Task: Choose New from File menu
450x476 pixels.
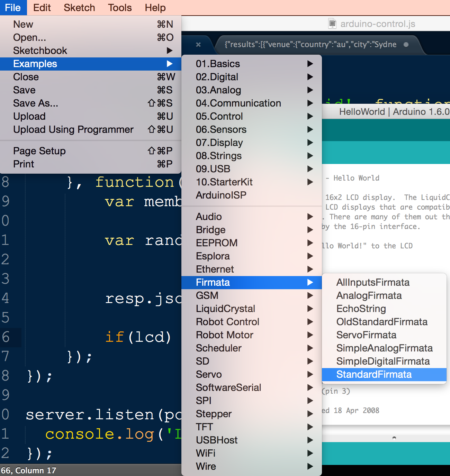Action: [x=91, y=24]
